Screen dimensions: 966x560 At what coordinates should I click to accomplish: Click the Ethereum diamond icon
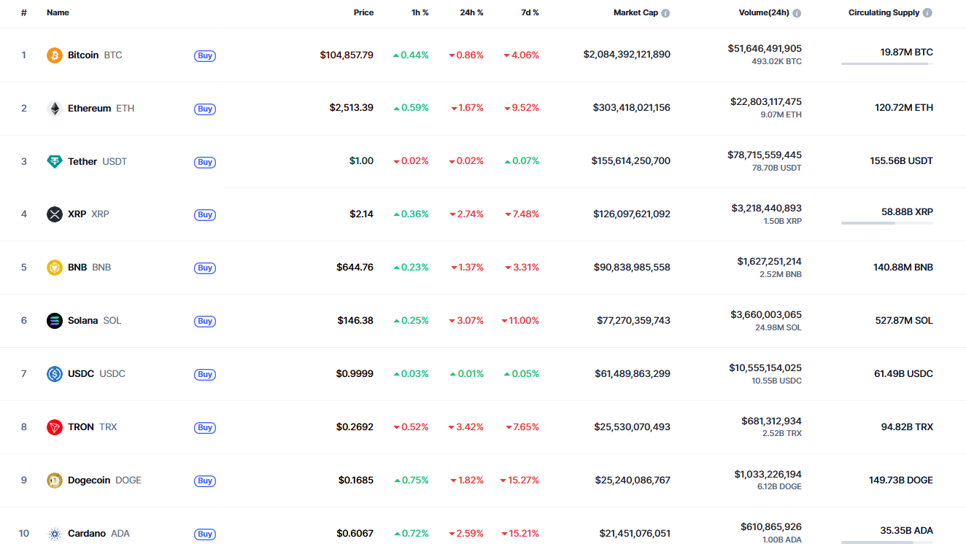[x=55, y=109]
